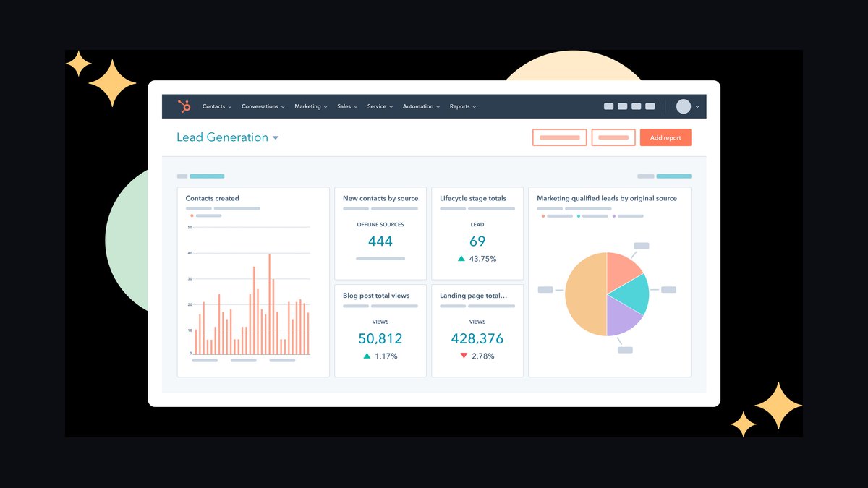The image size is (868, 488).
Task: Open Marketing qualified leads by original source report
Action: [607, 198]
